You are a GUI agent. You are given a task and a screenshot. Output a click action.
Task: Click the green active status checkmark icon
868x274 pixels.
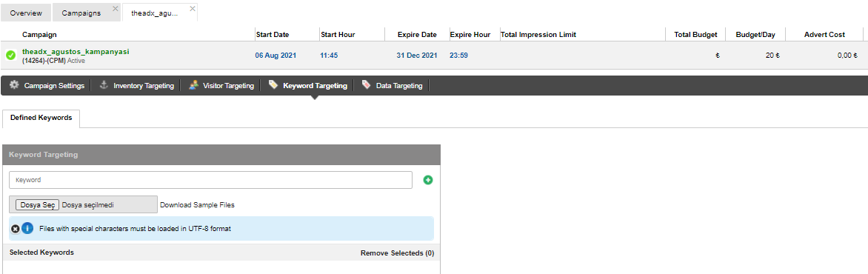coord(10,56)
